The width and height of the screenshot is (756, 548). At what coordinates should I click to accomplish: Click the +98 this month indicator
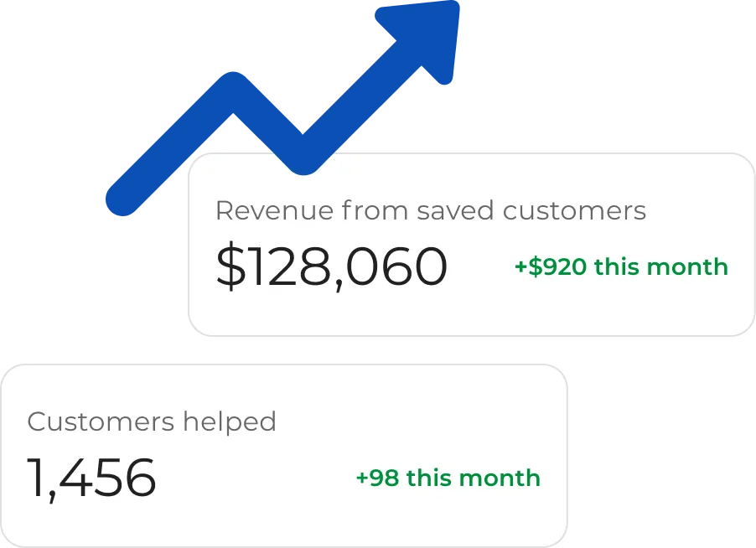pyautogui.click(x=448, y=478)
